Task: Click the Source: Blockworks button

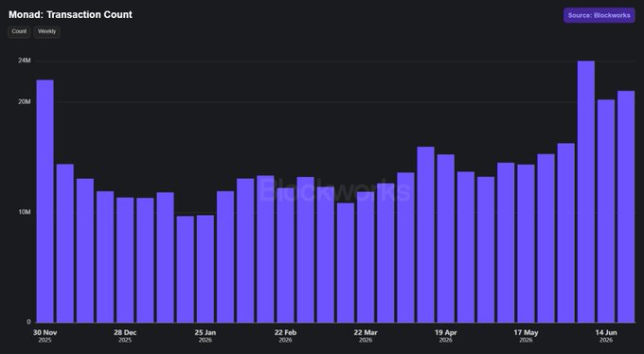Action: point(599,15)
